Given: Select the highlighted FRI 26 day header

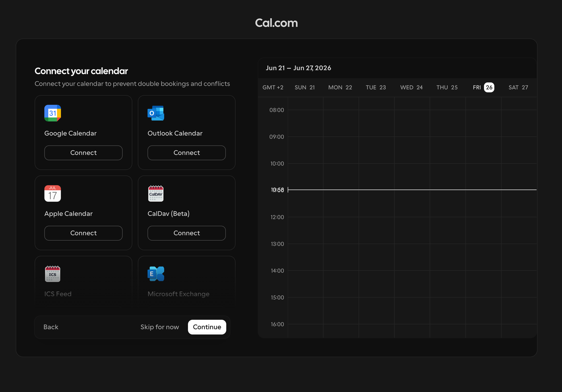Looking at the screenshot, I should [483, 87].
